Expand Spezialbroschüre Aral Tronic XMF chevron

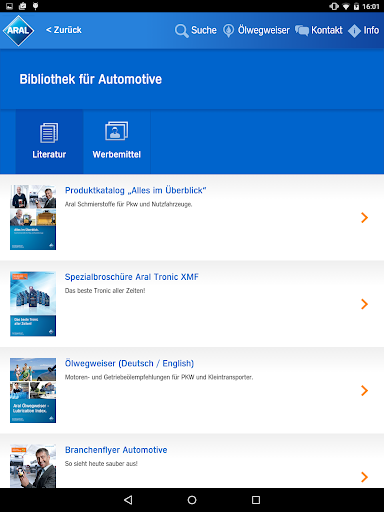click(365, 304)
